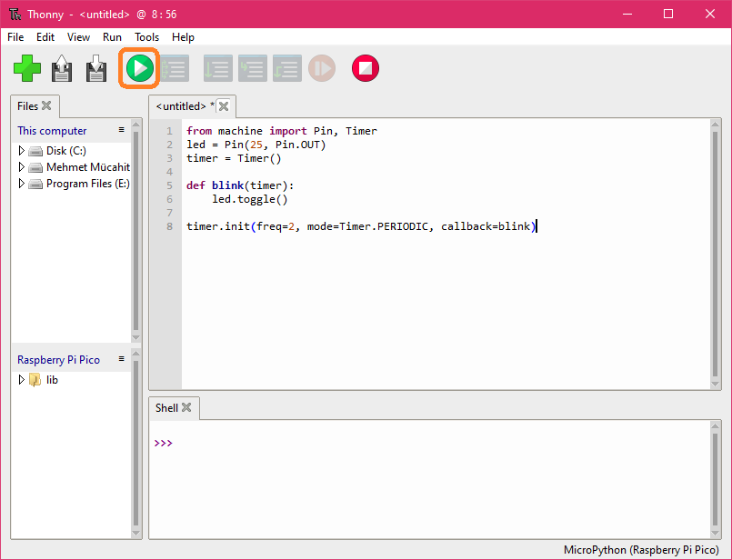Image resolution: width=732 pixels, height=560 pixels.
Task: Click the Resume debugger icon
Action: pyautogui.click(x=322, y=68)
